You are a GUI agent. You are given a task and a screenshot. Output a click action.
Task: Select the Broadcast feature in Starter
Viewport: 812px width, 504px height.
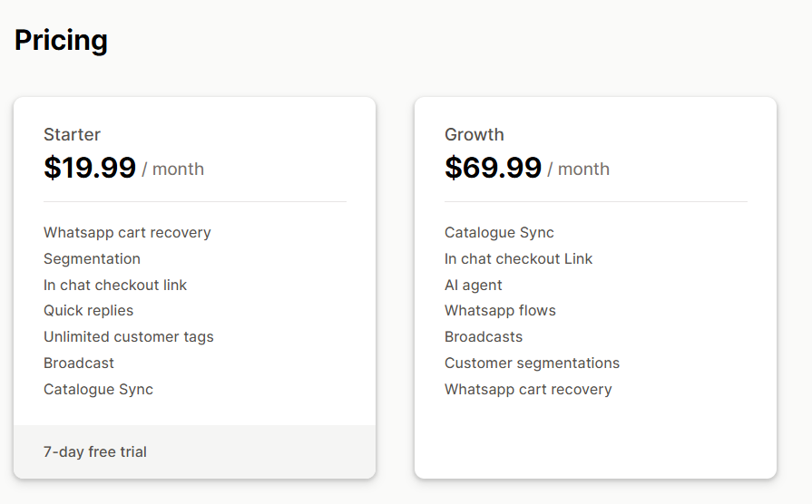[x=79, y=363]
